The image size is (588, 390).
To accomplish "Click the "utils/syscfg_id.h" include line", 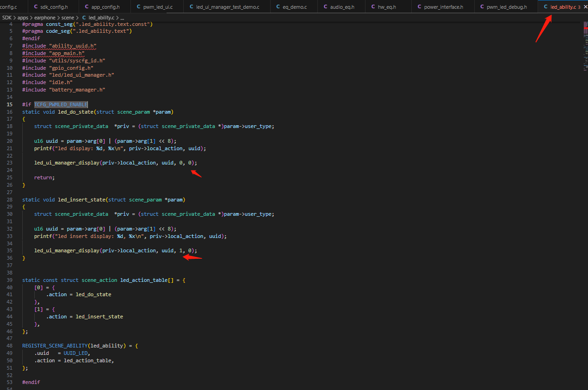I will [x=64, y=61].
